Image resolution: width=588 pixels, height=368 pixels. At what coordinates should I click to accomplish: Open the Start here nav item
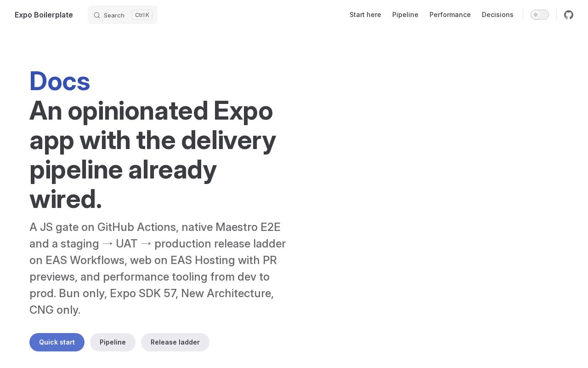pos(365,15)
